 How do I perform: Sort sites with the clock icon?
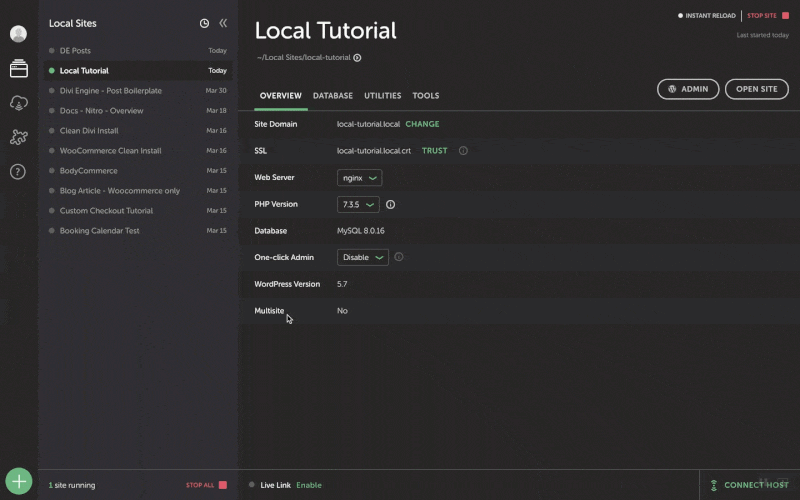coord(204,23)
